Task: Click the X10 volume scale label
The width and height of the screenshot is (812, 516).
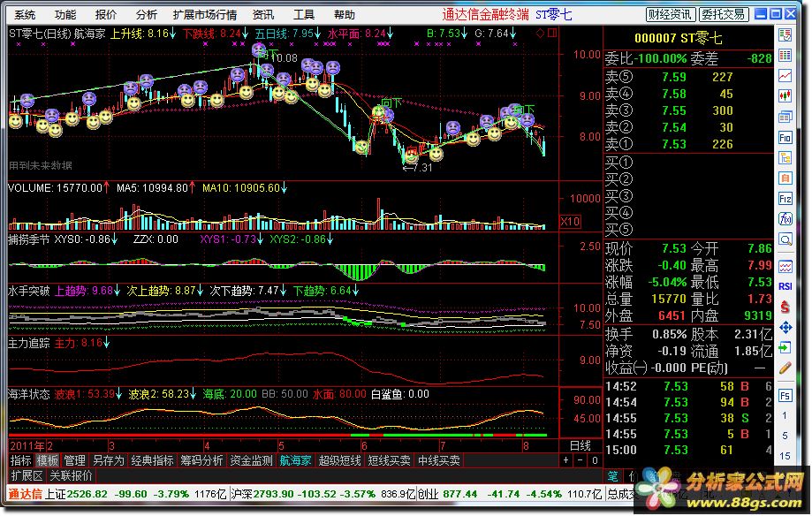Action: coord(570,222)
